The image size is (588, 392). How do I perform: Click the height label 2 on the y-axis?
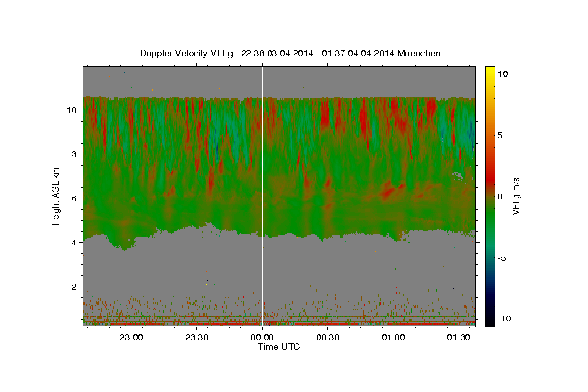click(74, 287)
